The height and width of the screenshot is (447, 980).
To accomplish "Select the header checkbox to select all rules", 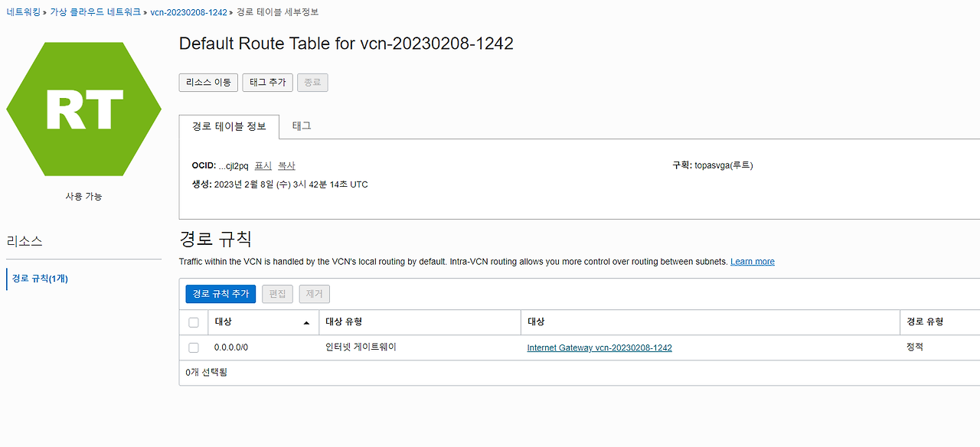I will [x=194, y=321].
